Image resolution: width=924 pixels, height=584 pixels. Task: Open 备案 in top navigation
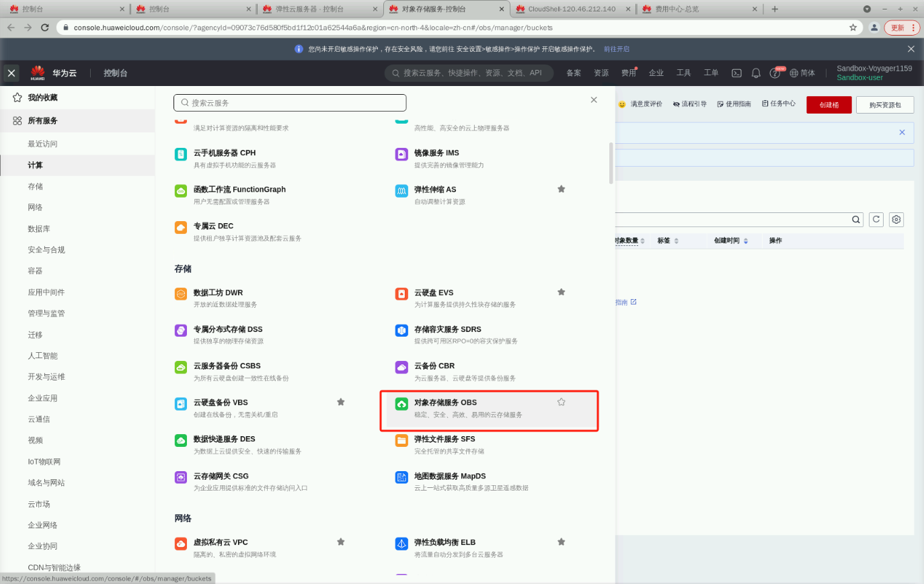click(x=574, y=73)
